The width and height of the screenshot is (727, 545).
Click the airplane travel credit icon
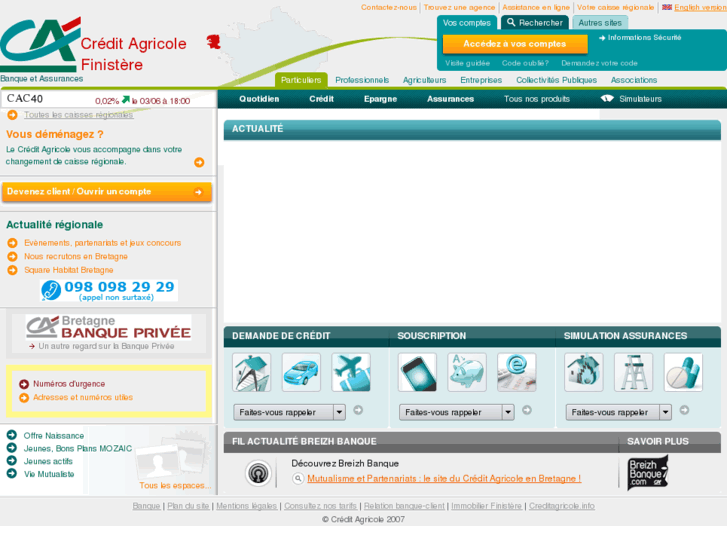tap(351, 372)
